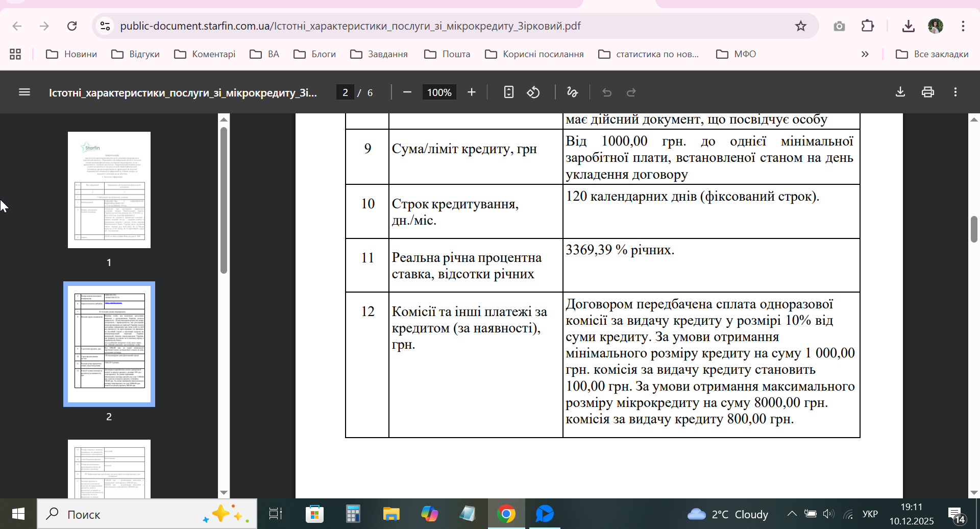This screenshot has height=529, width=980.
Task: Open the Відгуки bookmarks folder
Action: 136,54
